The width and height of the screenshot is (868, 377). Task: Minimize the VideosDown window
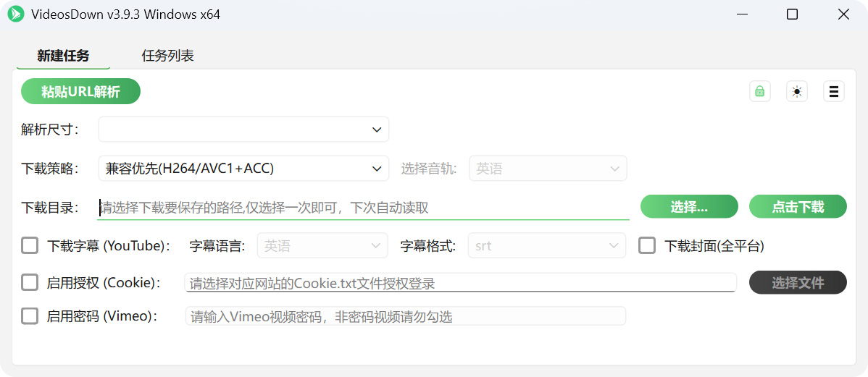point(742,14)
